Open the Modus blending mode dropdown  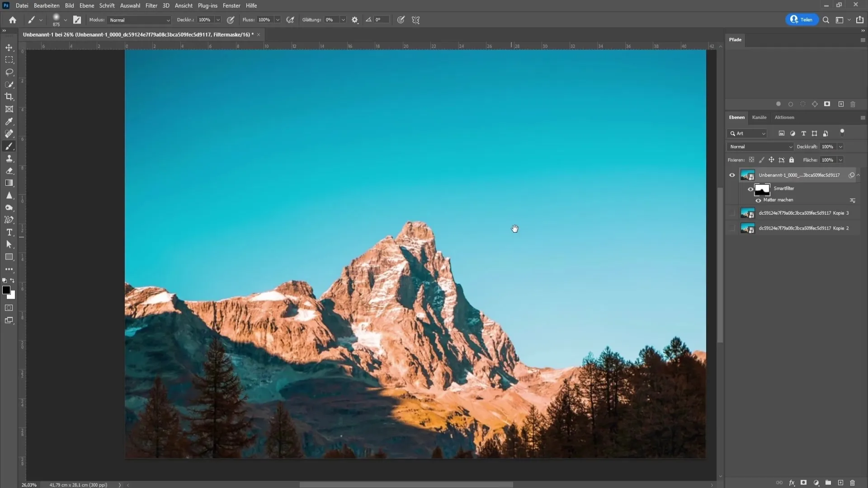click(138, 20)
